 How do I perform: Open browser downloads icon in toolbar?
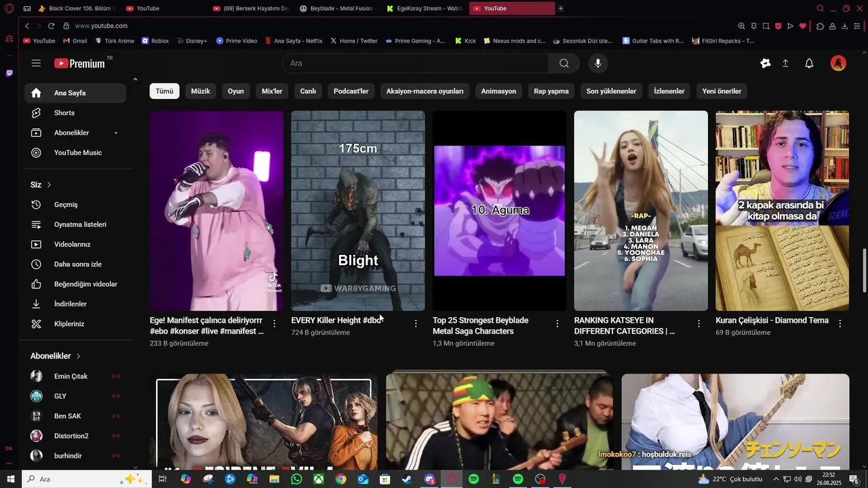click(x=844, y=26)
